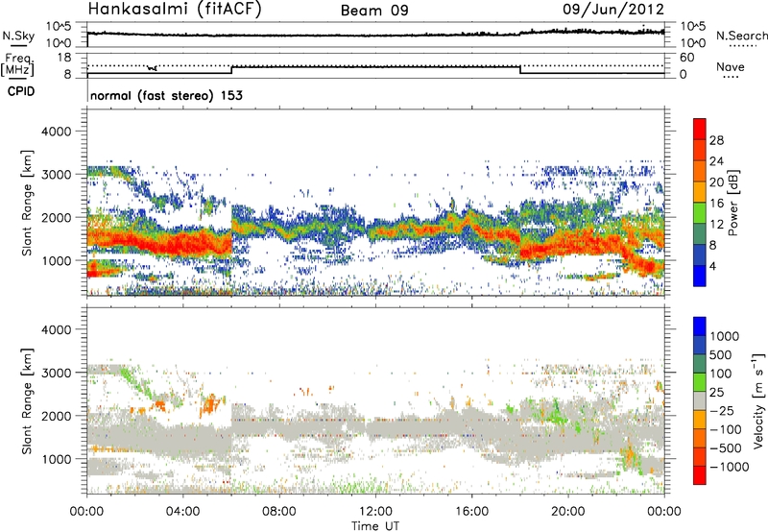The width and height of the screenshot is (768, 532).
Task: Click the '12:00' time tick label
Action: pos(375,512)
